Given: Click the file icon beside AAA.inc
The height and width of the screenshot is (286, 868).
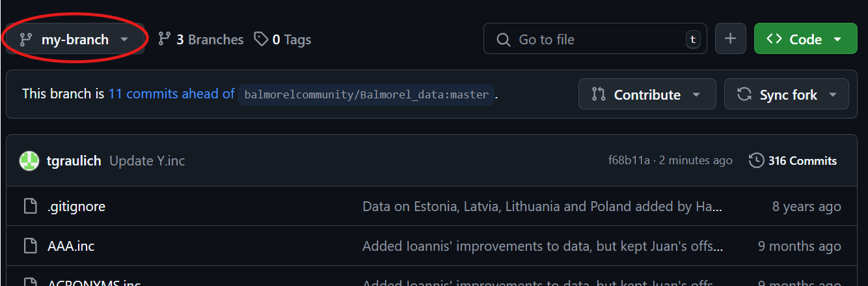Looking at the screenshot, I should tap(30, 246).
